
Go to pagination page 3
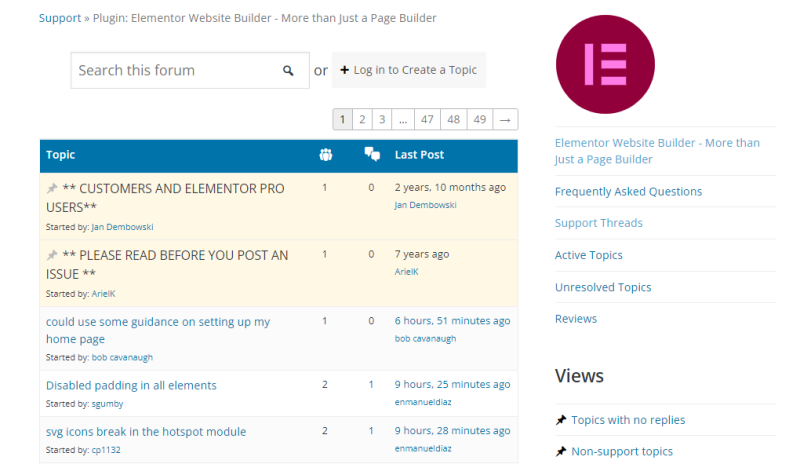[x=382, y=119]
